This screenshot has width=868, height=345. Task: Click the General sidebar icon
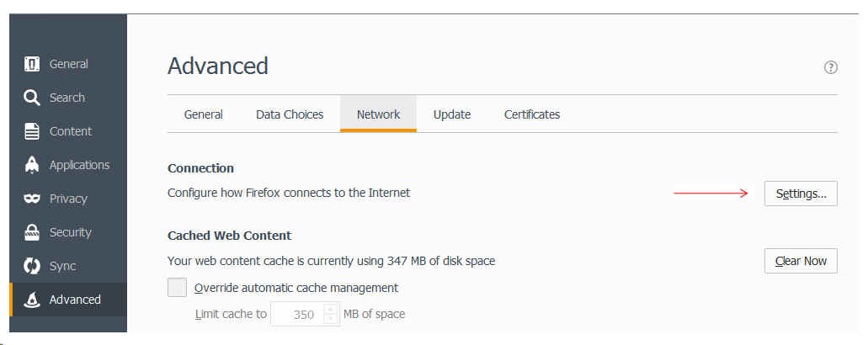point(32,64)
